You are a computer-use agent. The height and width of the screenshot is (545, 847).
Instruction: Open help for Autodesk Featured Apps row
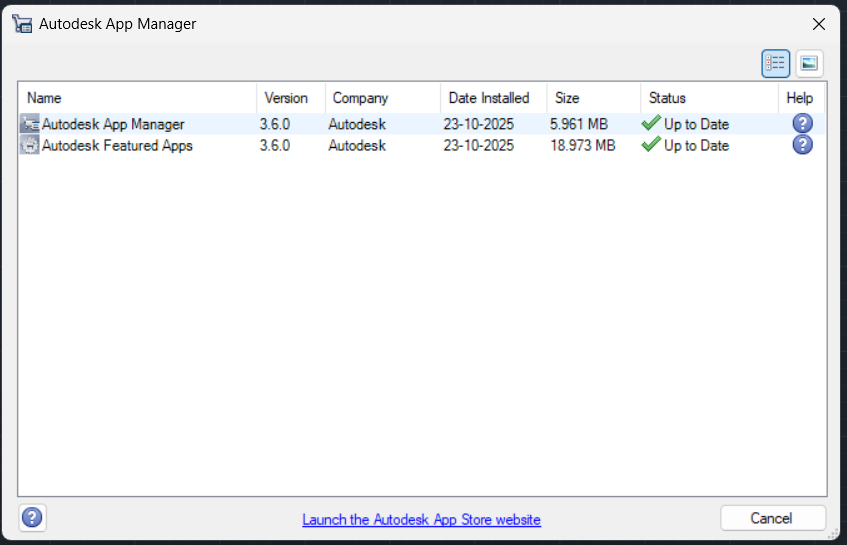point(802,145)
